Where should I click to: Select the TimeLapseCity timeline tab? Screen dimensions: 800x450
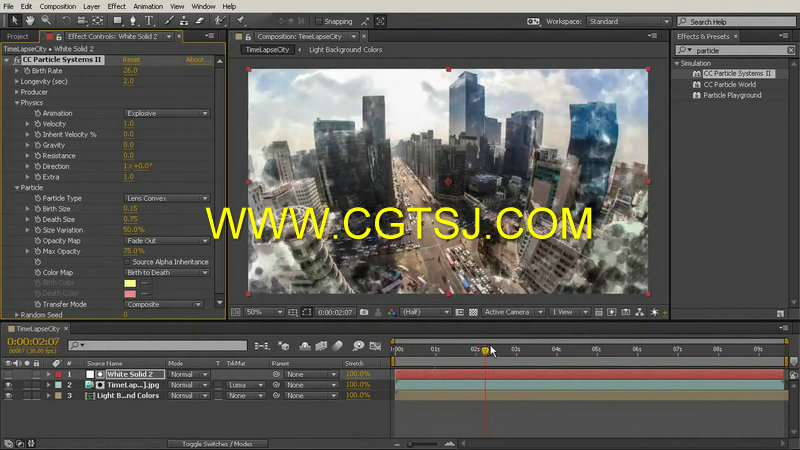tap(38, 329)
